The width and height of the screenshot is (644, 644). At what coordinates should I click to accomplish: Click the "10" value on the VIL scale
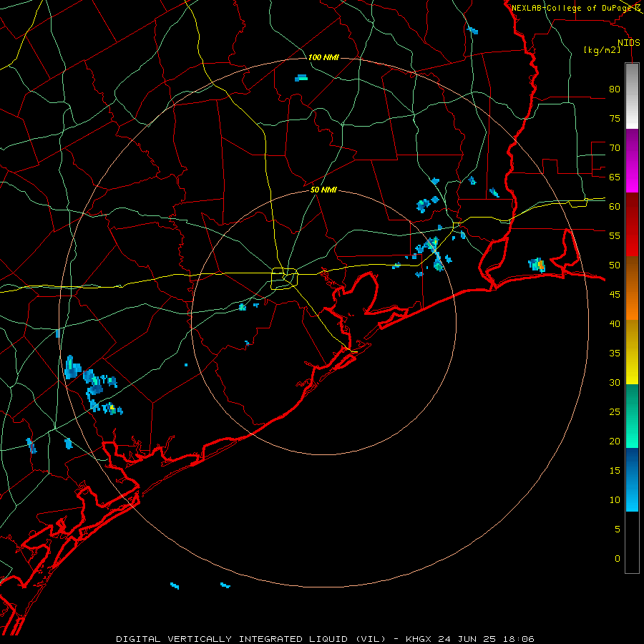(x=615, y=500)
